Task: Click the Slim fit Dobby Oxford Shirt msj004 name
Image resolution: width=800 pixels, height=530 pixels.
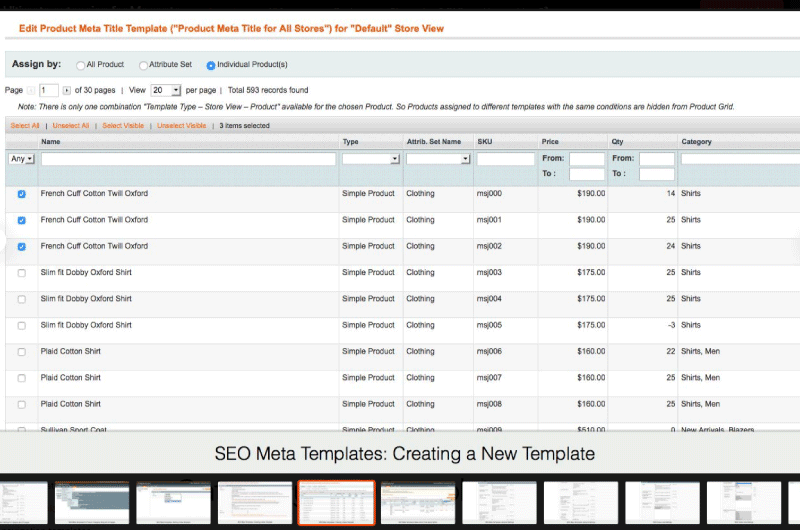Action: pos(86,298)
